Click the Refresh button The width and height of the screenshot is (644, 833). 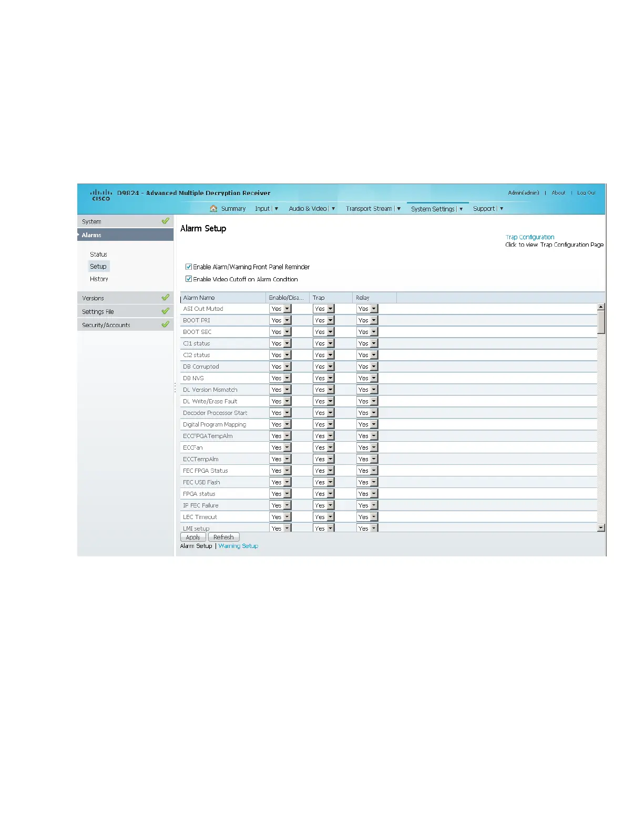coord(224,537)
